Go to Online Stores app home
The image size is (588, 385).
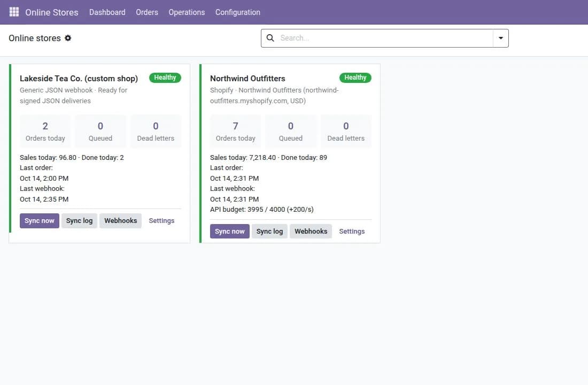tap(52, 12)
